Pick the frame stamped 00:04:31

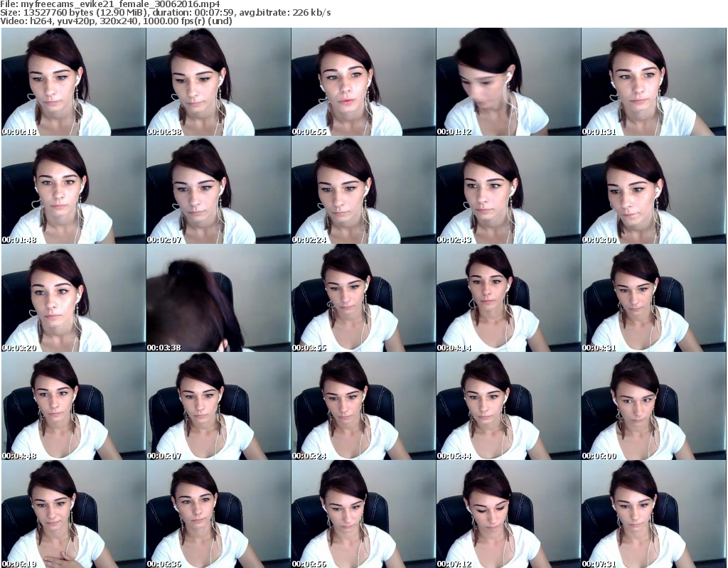(654, 298)
